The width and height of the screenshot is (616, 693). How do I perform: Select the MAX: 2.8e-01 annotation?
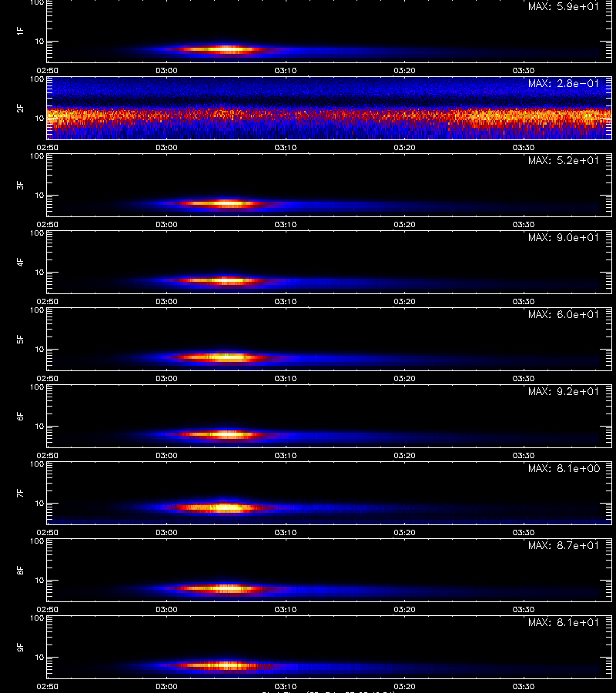click(x=564, y=83)
